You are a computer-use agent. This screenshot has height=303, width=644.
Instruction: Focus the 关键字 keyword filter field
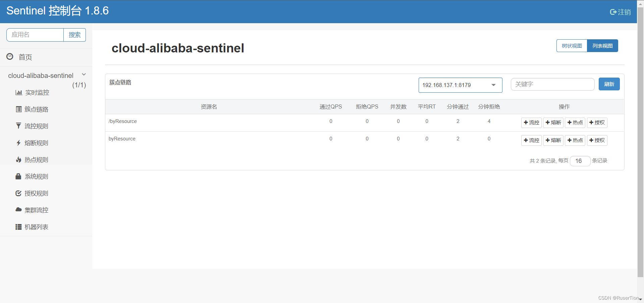coord(552,84)
